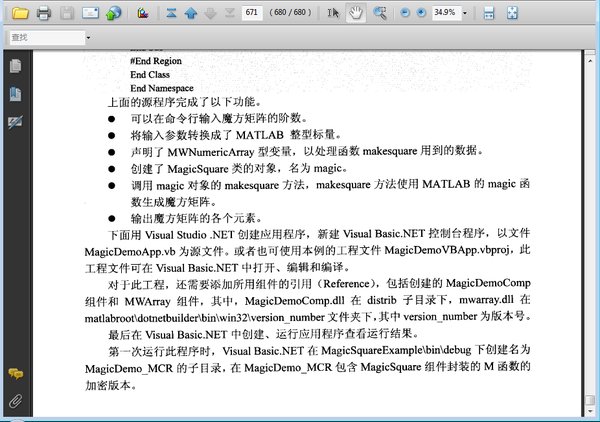Open the zoom percentage dropdown arrow
This screenshot has height=422, width=600.
click(x=465, y=13)
